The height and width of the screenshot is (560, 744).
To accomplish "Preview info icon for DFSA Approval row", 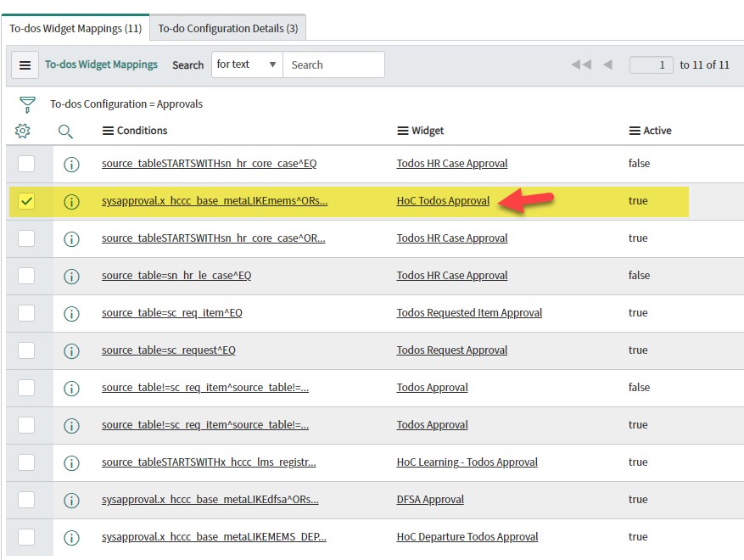I will click(x=71, y=501).
